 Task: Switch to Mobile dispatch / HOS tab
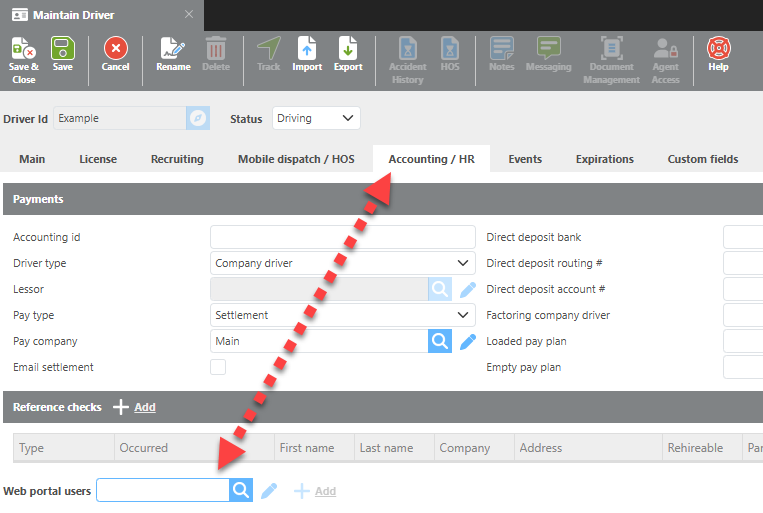296,159
